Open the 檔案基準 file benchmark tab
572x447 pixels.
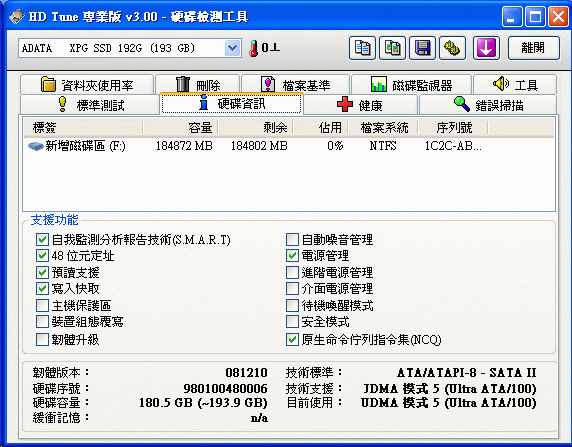pos(295,85)
